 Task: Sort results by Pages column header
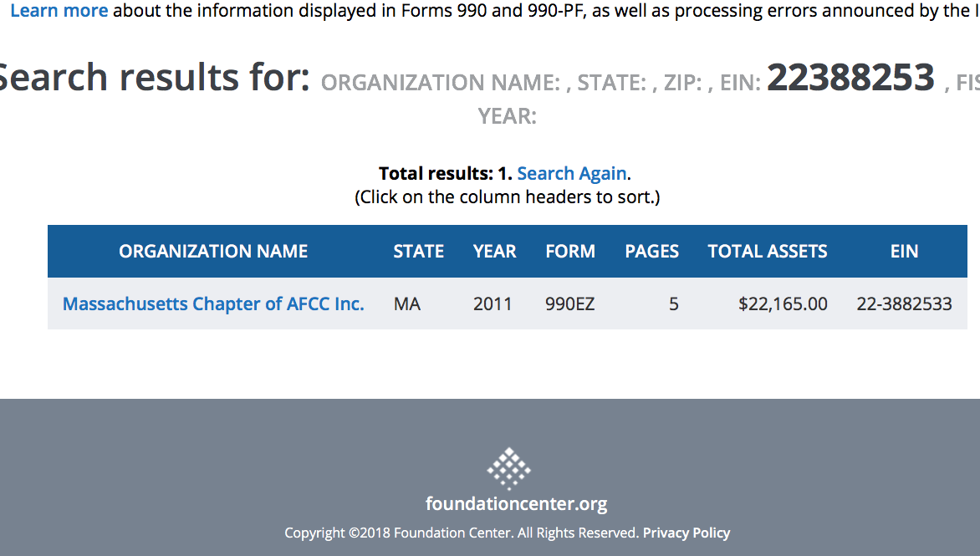(x=651, y=252)
